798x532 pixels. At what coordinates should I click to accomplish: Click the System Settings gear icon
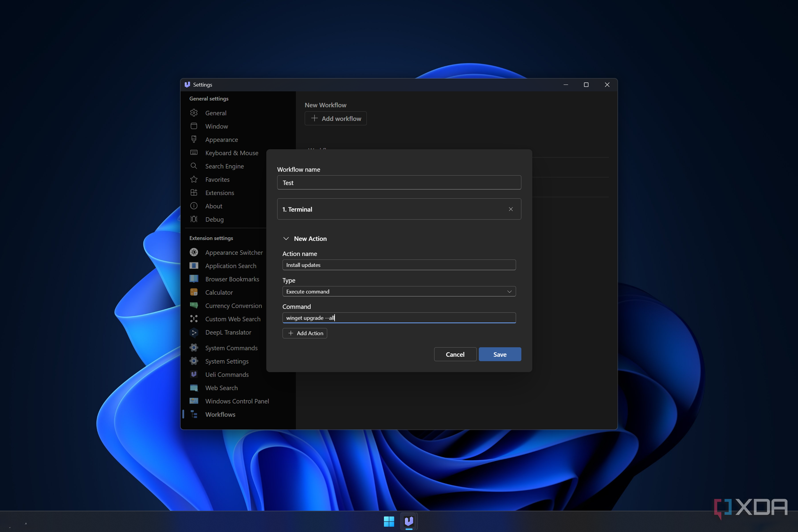pos(194,361)
